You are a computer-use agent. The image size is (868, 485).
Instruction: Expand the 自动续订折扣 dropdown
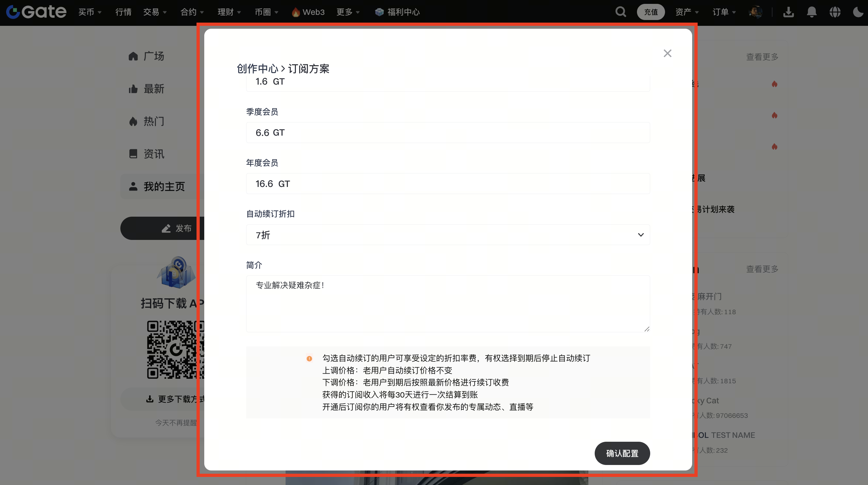click(448, 235)
